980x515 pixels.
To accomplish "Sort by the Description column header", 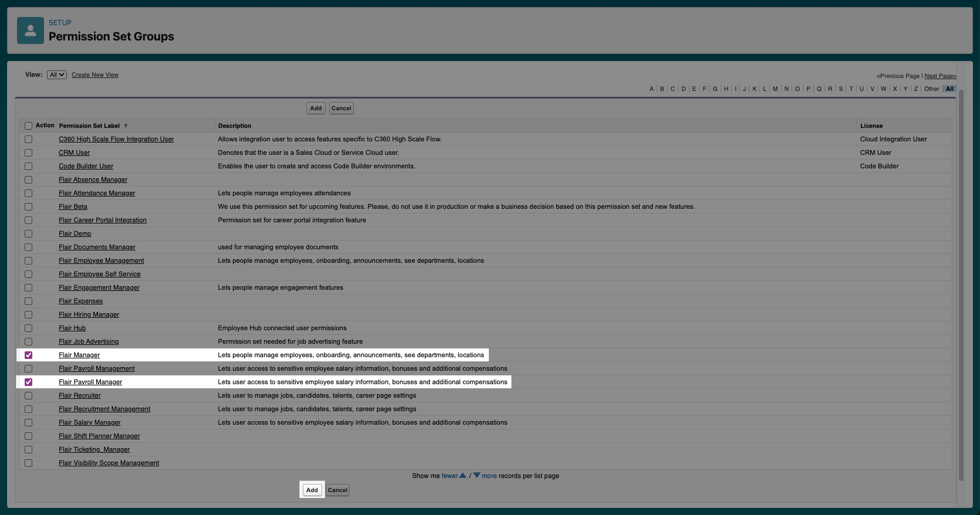I will pos(235,126).
